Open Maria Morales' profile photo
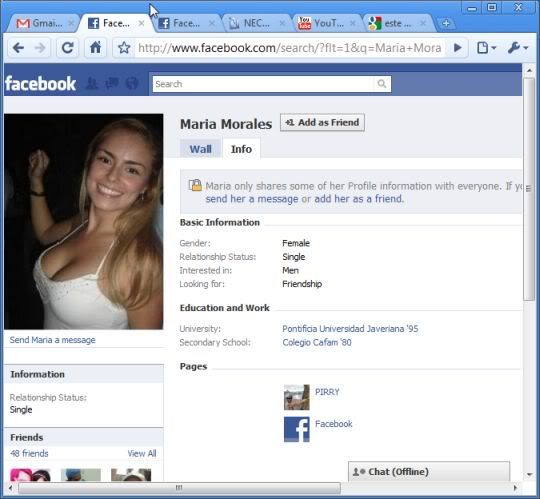The width and height of the screenshot is (540, 499). click(84, 221)
